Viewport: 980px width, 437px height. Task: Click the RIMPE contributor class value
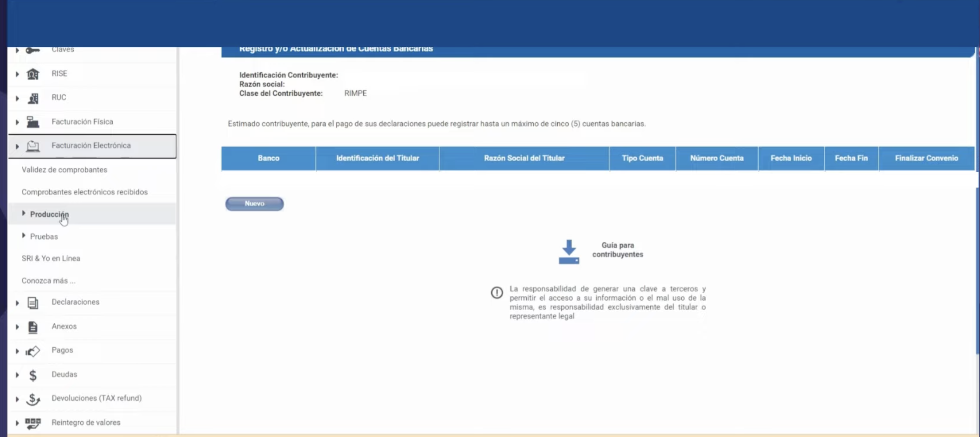click(355, 94)
